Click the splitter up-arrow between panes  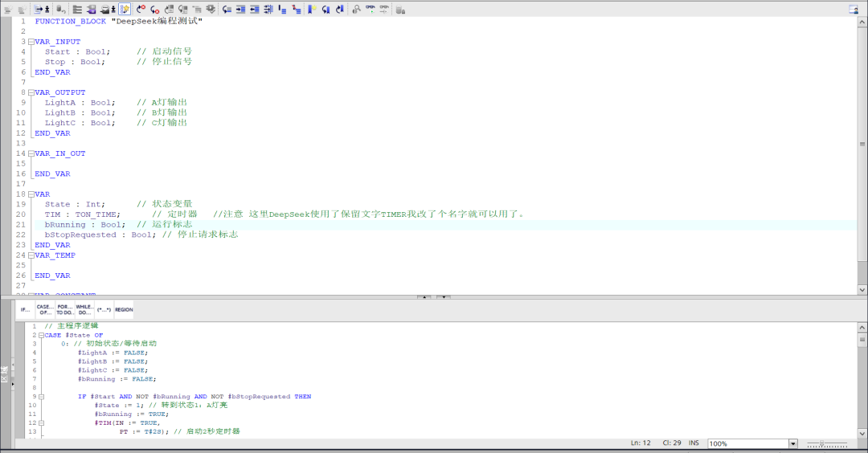[x=424, y=297]
